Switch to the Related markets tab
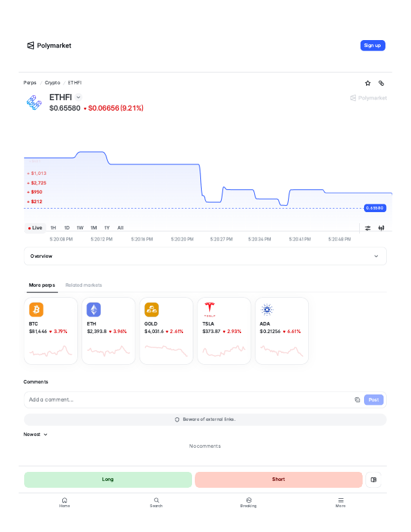The width and height of the screenshot is (411, 532). pos(84,285)
